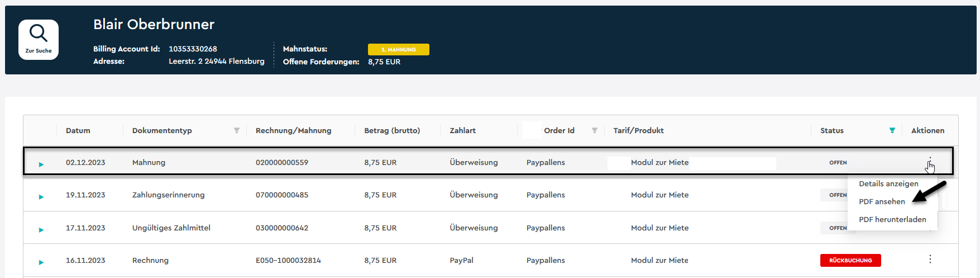Open Dokumententyp column filter

pyautogui.click(x=237, y=130)
